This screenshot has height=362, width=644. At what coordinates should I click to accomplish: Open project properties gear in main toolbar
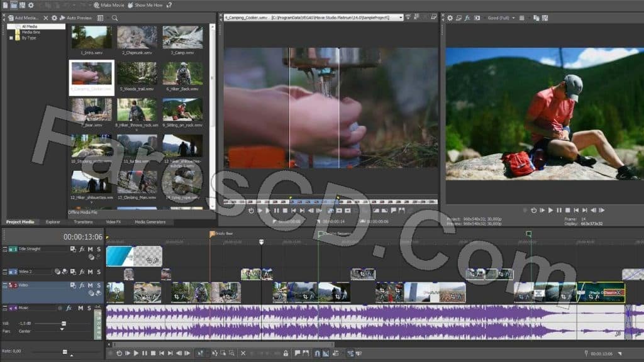tap(31, 5)
